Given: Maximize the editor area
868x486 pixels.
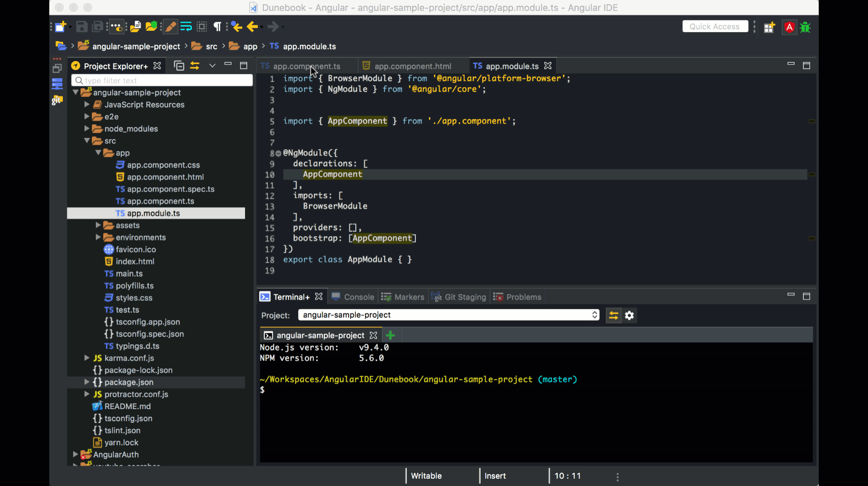Looking at the screenshot, I should pos(807,66).
